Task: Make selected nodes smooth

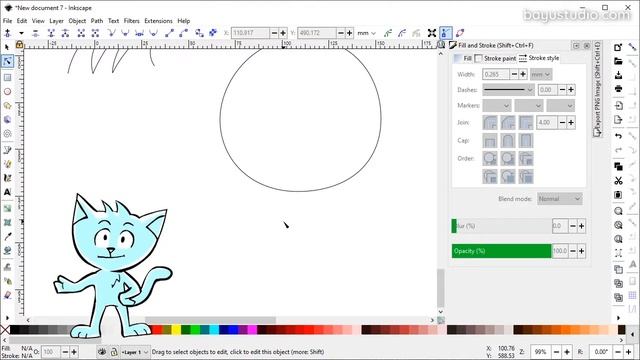Action: point(125,33)
